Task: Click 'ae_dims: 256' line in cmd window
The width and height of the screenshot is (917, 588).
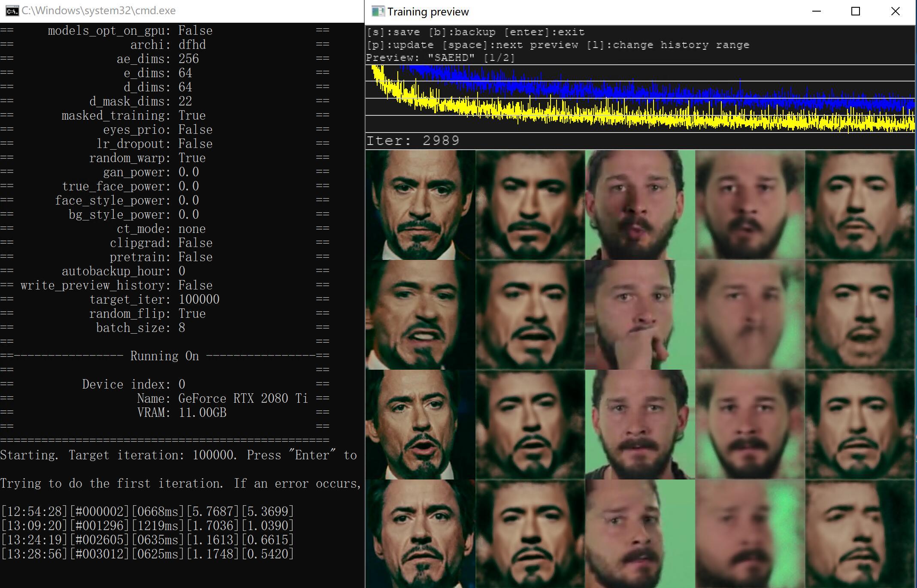Action: click(157, 59)
